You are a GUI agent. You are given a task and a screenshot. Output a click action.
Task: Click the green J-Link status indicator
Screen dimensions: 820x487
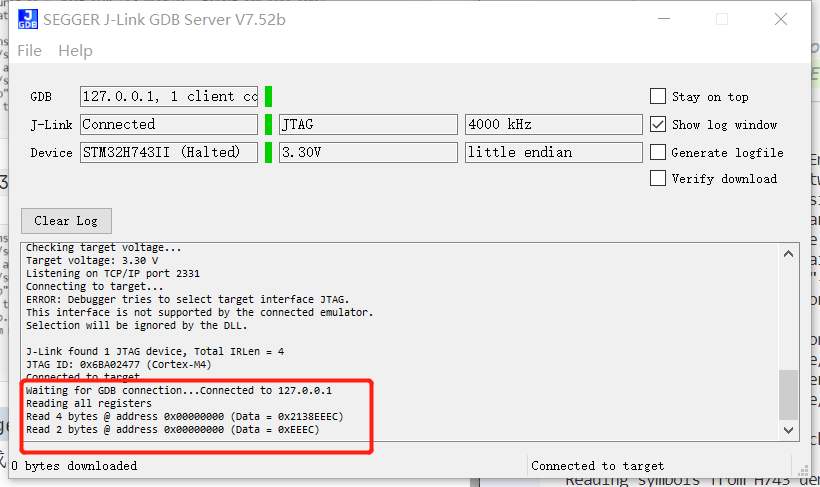[x=268, y=124]
